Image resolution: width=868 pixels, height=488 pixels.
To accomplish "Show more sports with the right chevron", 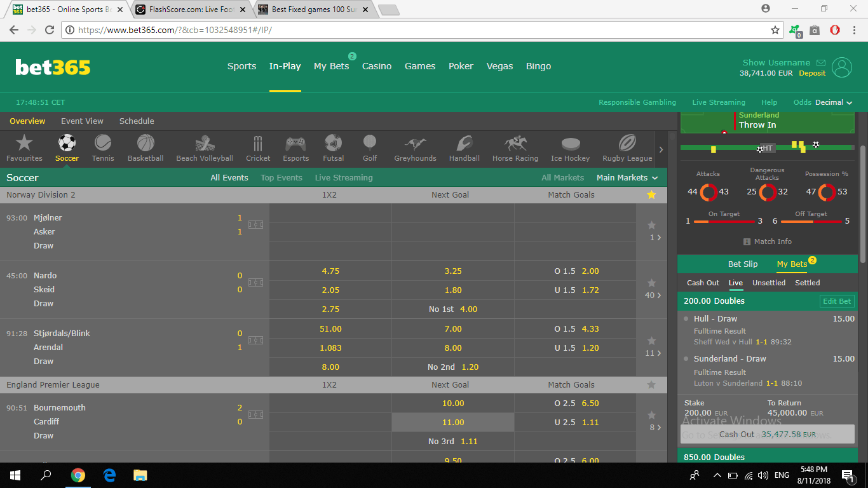I will pos(661,150).
